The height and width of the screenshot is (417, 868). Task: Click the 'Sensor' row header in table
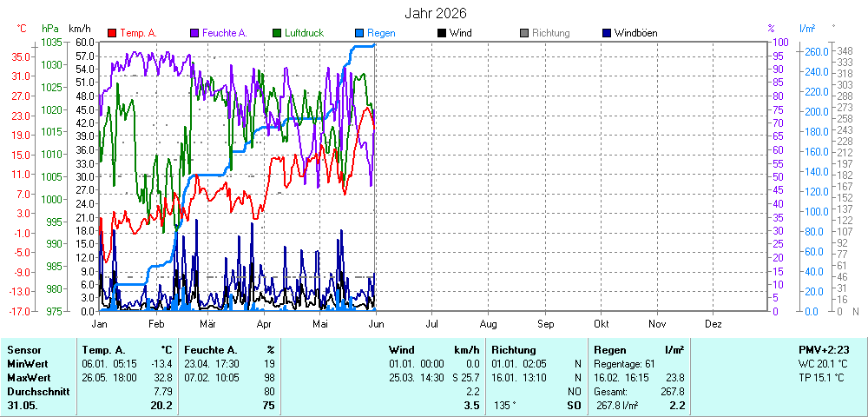coord(24,350)
